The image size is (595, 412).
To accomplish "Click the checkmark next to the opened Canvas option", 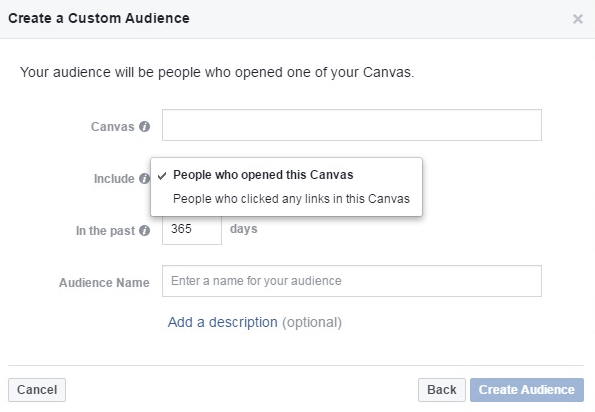I will 162,176.
